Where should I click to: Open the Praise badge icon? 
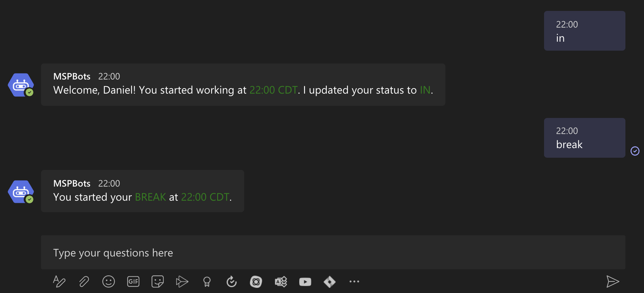[207, 281]
